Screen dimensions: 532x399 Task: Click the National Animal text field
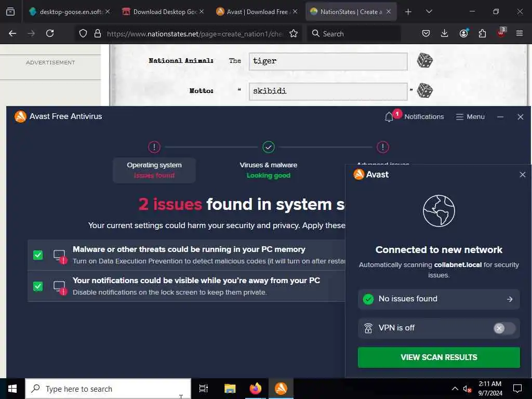tap(328, 61)
